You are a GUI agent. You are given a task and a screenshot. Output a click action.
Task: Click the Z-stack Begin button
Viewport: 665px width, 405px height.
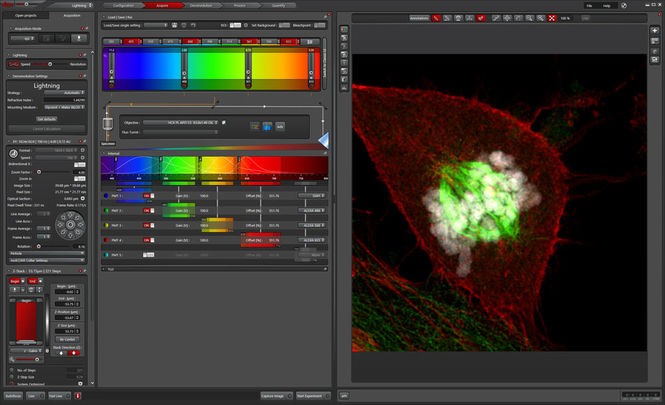tap(14, 282)
